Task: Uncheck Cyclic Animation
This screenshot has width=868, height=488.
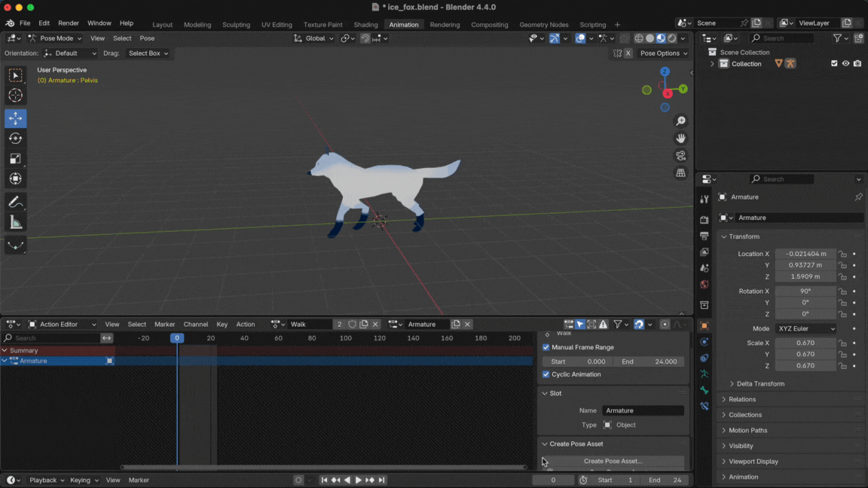Action: 546,374
